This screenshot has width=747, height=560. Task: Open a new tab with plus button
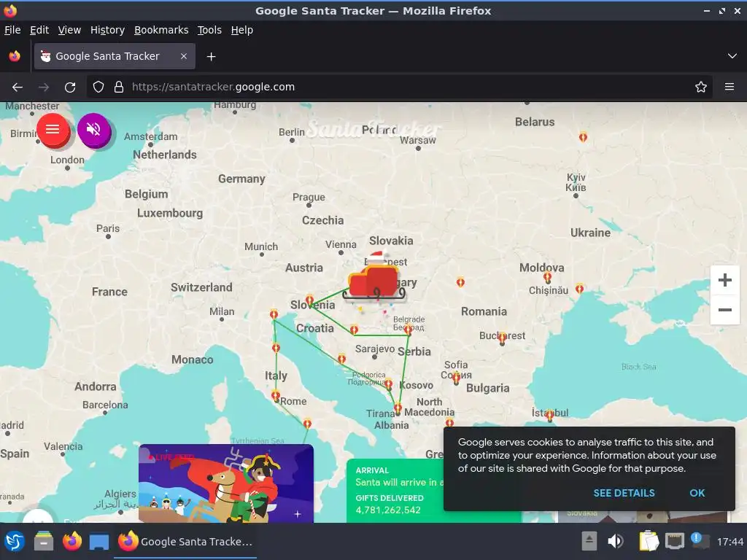pyautogui.click(x=211, y=57)
